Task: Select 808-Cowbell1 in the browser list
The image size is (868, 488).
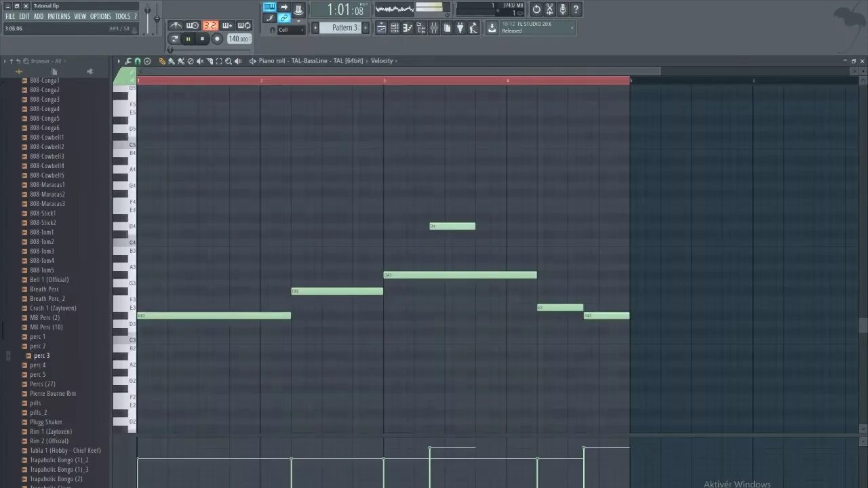Action: (47, 137)
